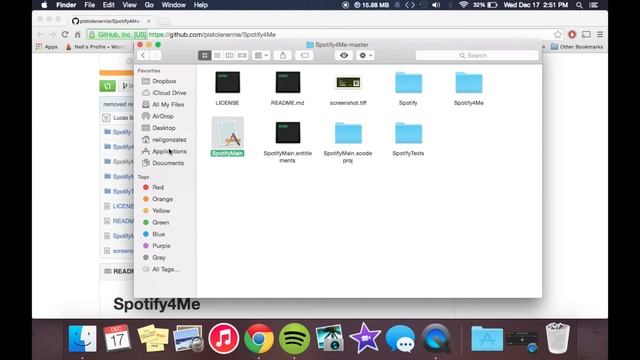This screenshot has height=360, width=640.
Task: Select the Purple tag
Action: pyautogui.click(x=161, y=246)
